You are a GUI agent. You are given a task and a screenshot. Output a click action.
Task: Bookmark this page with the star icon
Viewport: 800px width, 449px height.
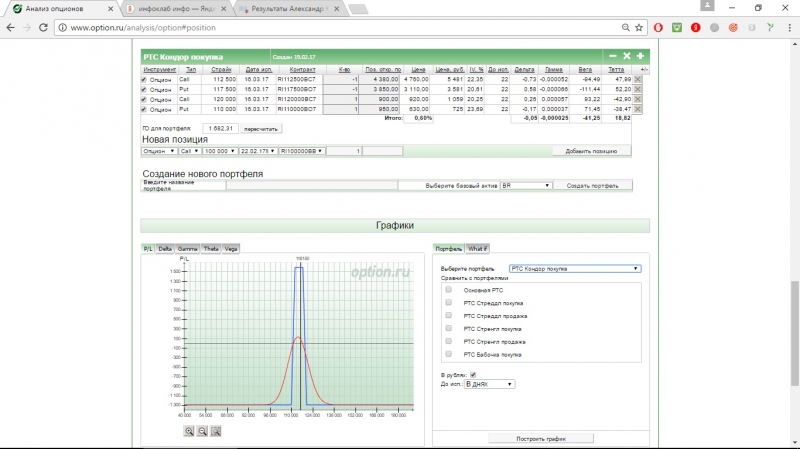click(x=641, y=27)
